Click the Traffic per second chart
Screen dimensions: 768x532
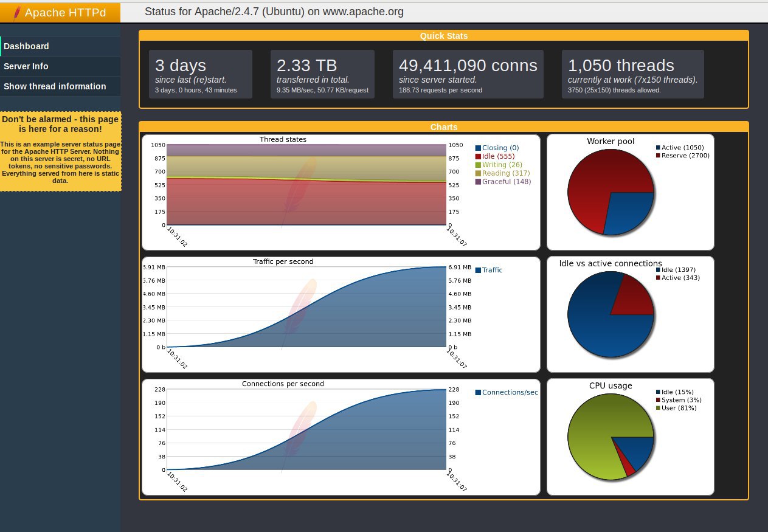(306, 307)
